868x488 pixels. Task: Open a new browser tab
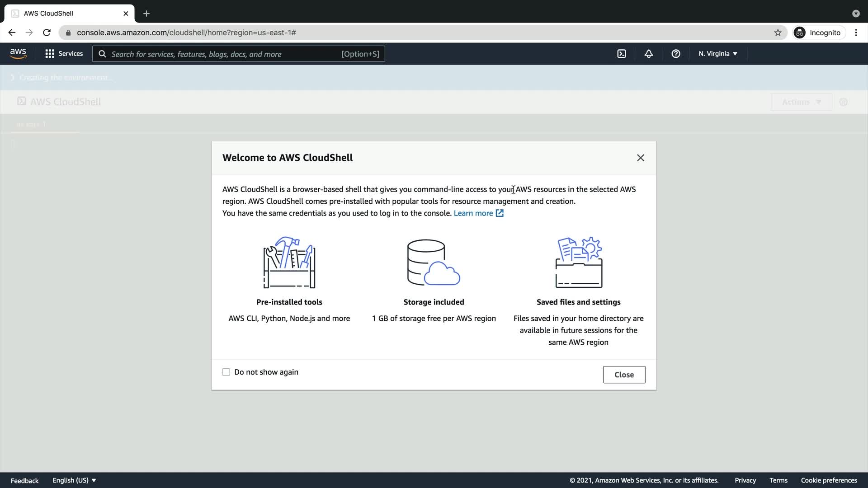(146, 14)
